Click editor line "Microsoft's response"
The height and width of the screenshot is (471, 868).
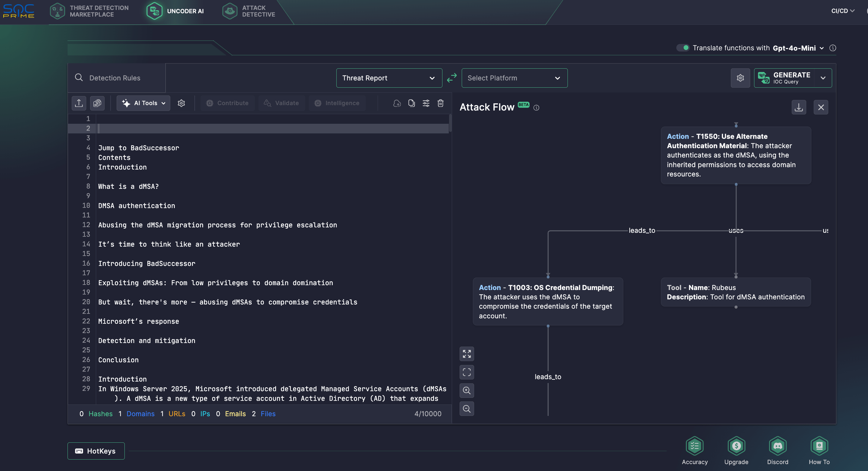pyautogui.click(x=139, y=322)
